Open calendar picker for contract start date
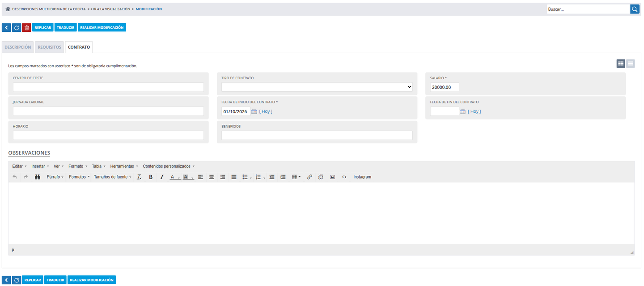The height and width of the screenshot is (286, 644). click(x=254, y=111)
